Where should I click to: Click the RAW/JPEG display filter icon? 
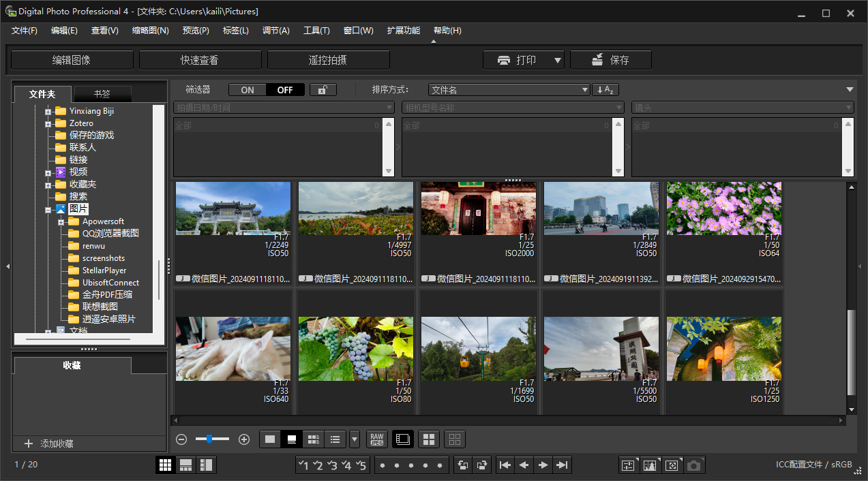377,439
